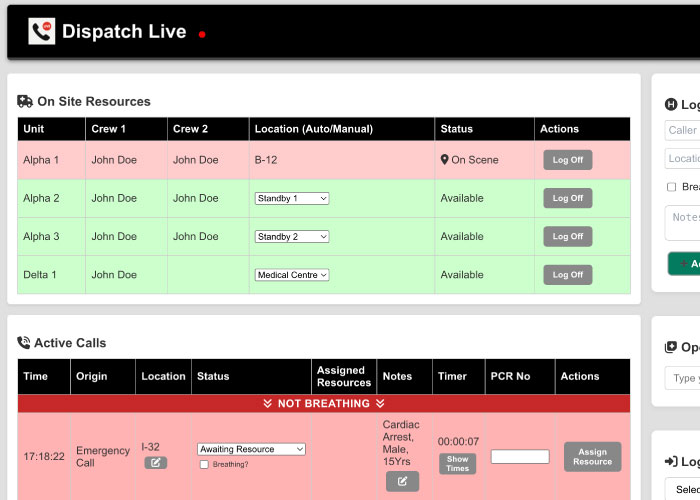Screen dimensions: 700x500
Task: Click Show Times under the timer
Action: tap(457, 464)
